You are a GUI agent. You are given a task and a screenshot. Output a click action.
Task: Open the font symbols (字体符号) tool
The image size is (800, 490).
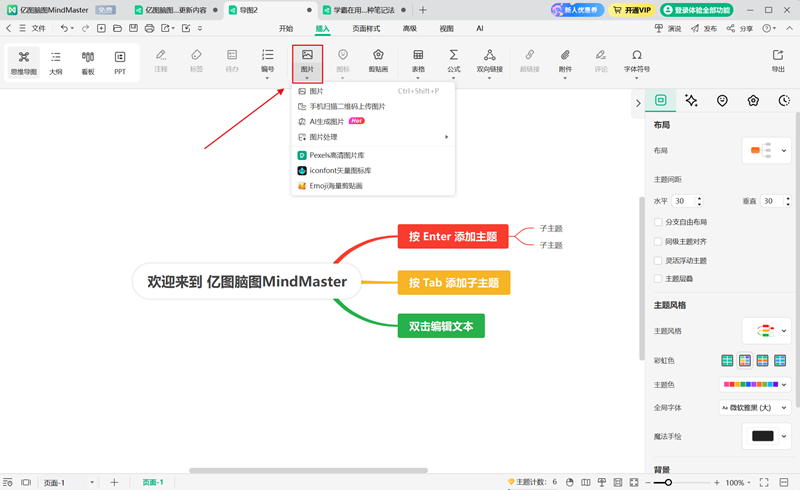[x=637, y=62]
